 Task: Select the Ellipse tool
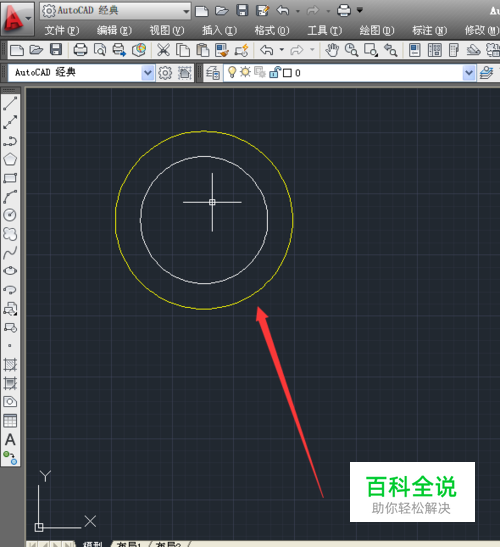[10, 271]
